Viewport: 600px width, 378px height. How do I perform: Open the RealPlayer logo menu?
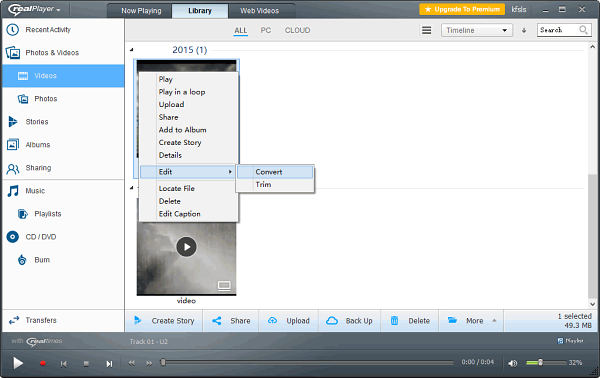coord(34,9)
